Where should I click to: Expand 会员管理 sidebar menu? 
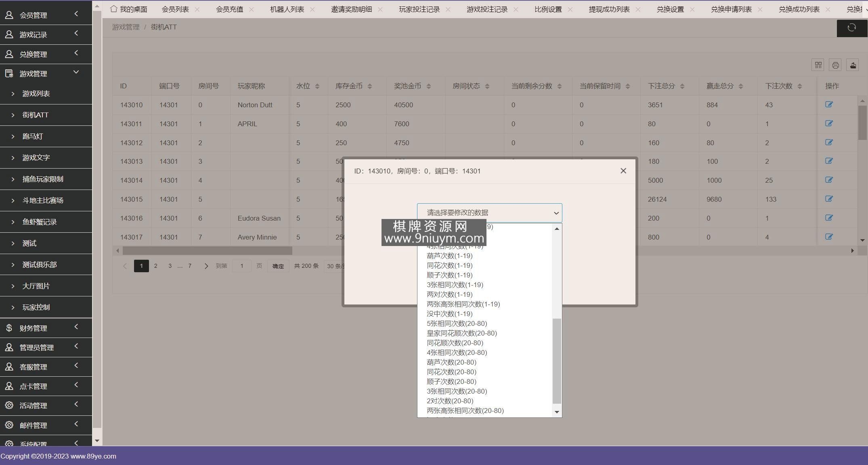(46, 15)
